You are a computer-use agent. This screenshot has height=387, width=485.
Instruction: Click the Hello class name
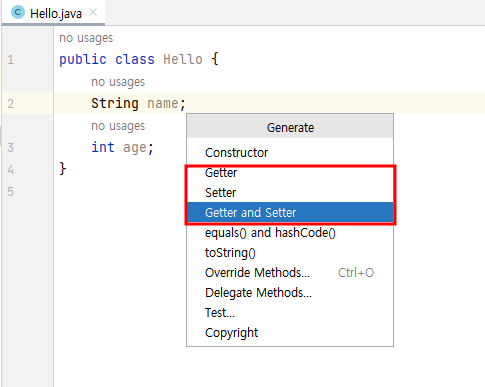point(183,59)
